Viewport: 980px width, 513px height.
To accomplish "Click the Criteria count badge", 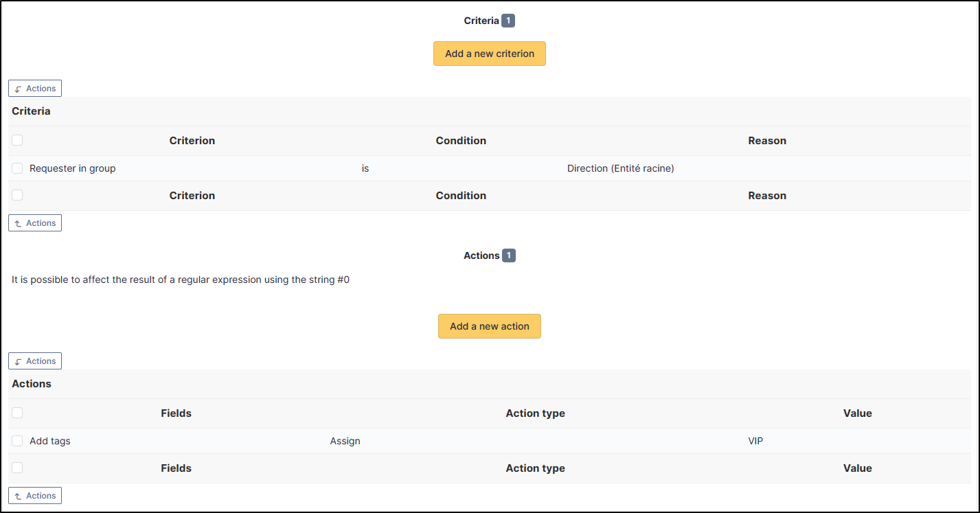I will tap(508, 21).
